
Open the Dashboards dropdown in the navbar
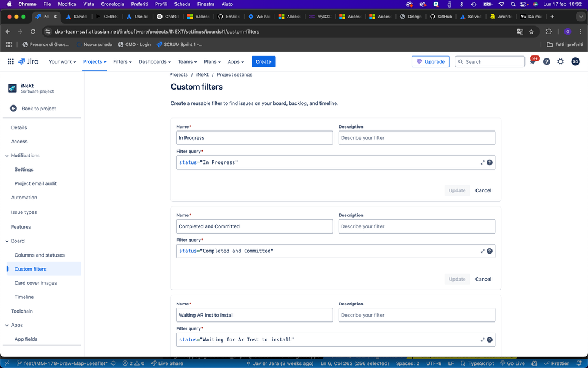[x=154, y=61]
